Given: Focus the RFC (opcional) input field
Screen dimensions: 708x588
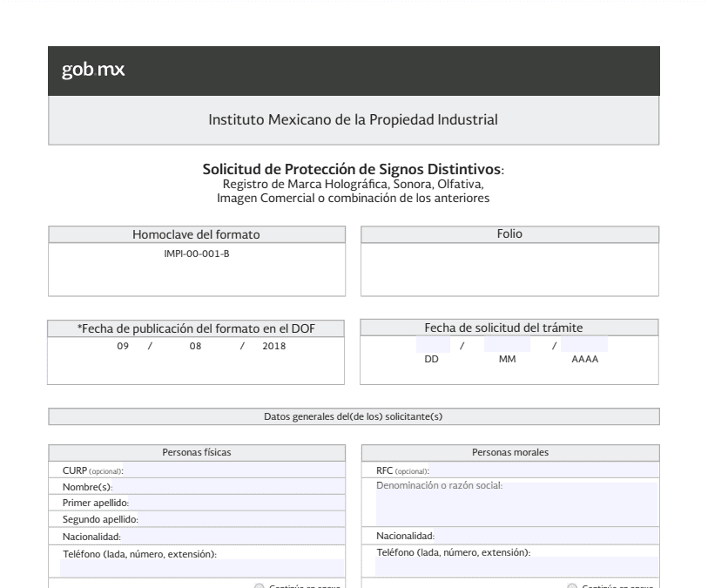Looking at the screenshot, I should point(543,470).
